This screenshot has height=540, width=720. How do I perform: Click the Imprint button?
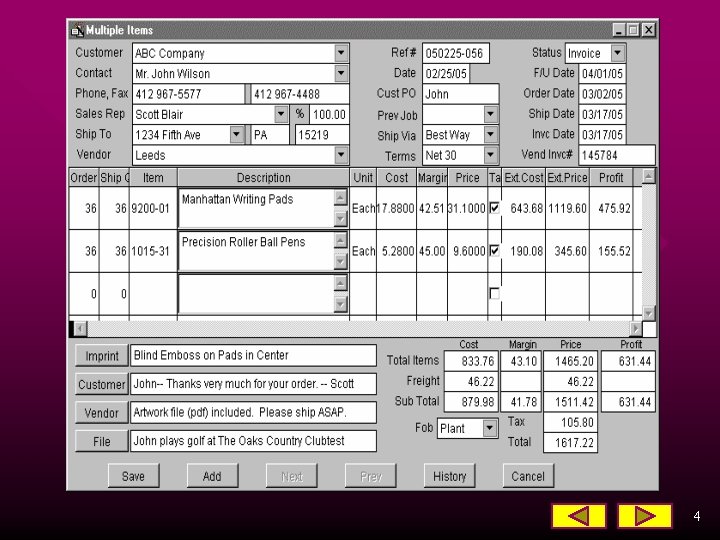point(101,356)
